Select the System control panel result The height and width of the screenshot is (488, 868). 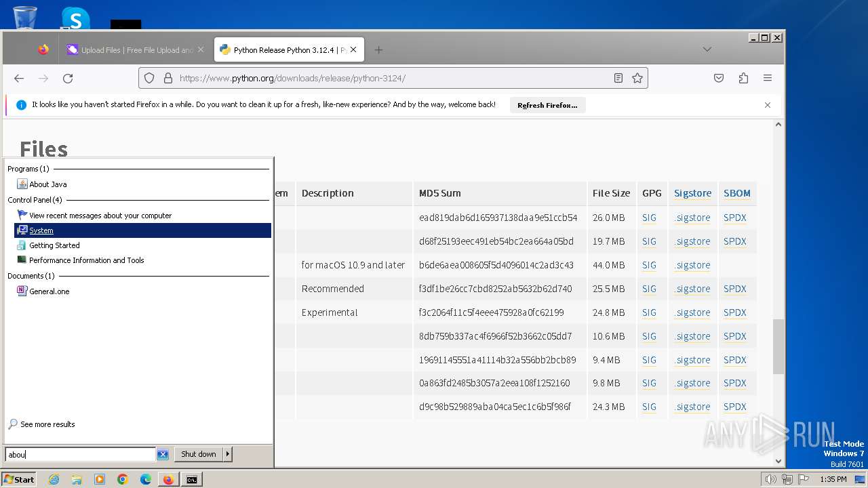[142, 230]
